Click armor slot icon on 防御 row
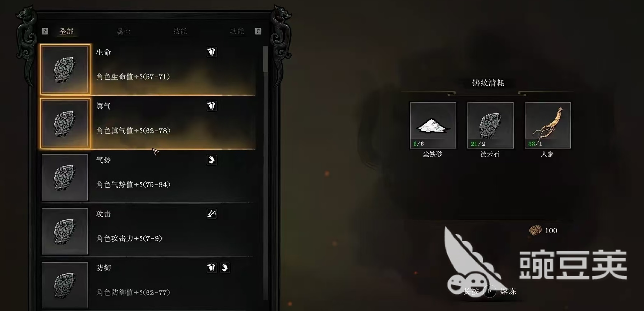644x311 pixels. click(x=212, y=268)
